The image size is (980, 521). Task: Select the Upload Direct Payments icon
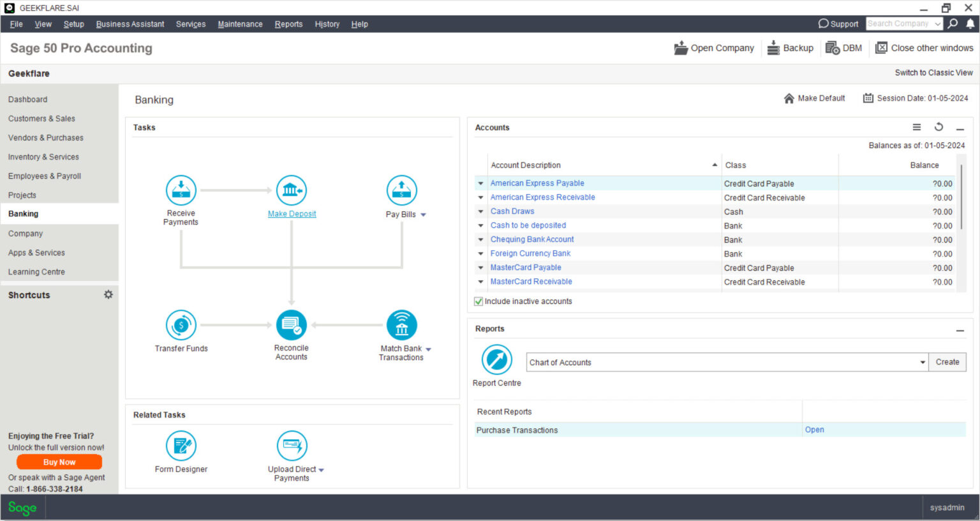[292, 446]
